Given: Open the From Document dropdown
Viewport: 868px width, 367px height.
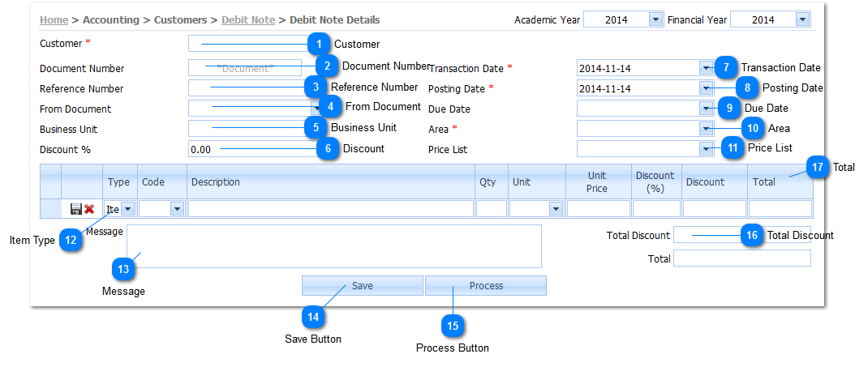Looking at the screenshot, I should click(x=316, y=108).
